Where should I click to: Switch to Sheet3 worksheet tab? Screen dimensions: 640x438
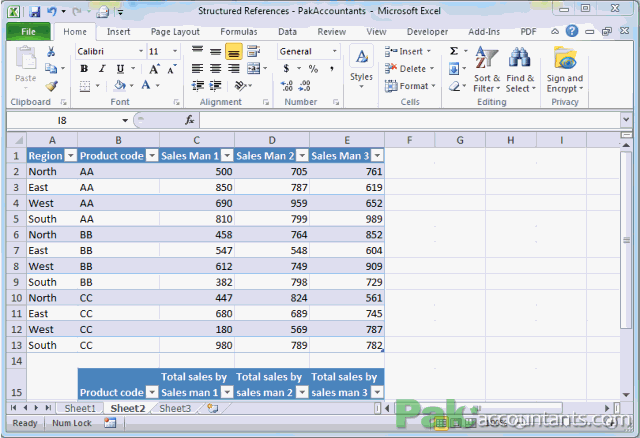tap(175, 408)
